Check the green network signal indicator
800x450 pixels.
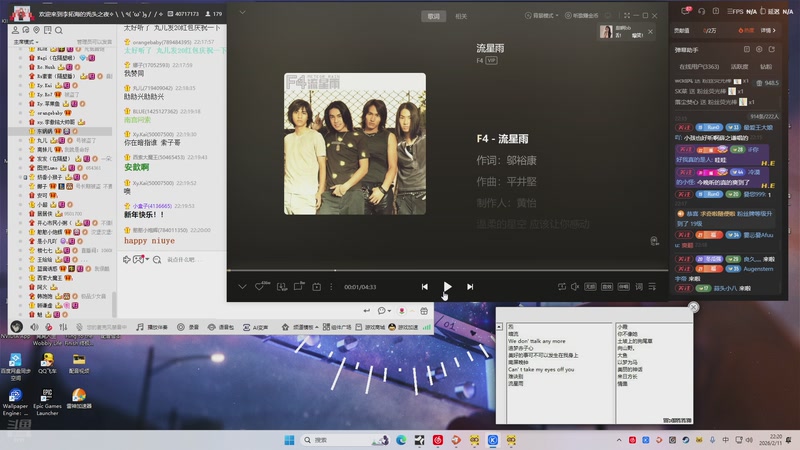click(x=427, y=327)
